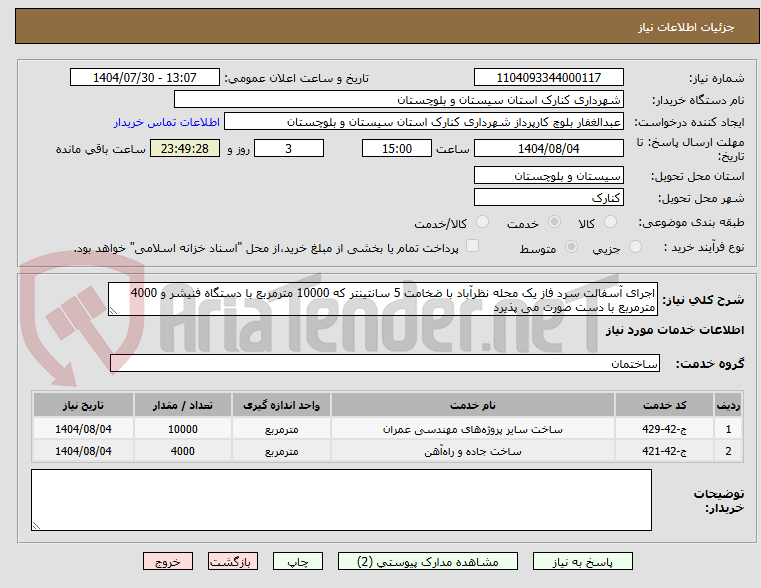
Task: Click the remaining days field showing 3
Action: [289, 148]
